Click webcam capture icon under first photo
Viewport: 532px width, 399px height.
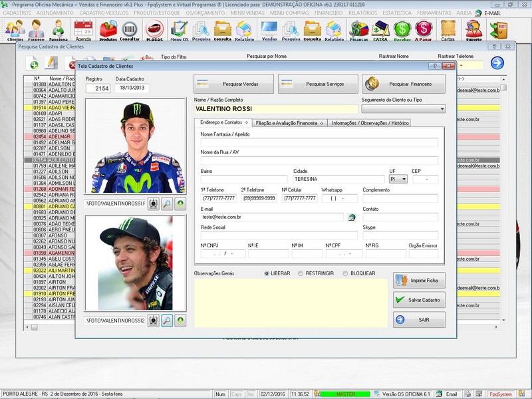154,203
